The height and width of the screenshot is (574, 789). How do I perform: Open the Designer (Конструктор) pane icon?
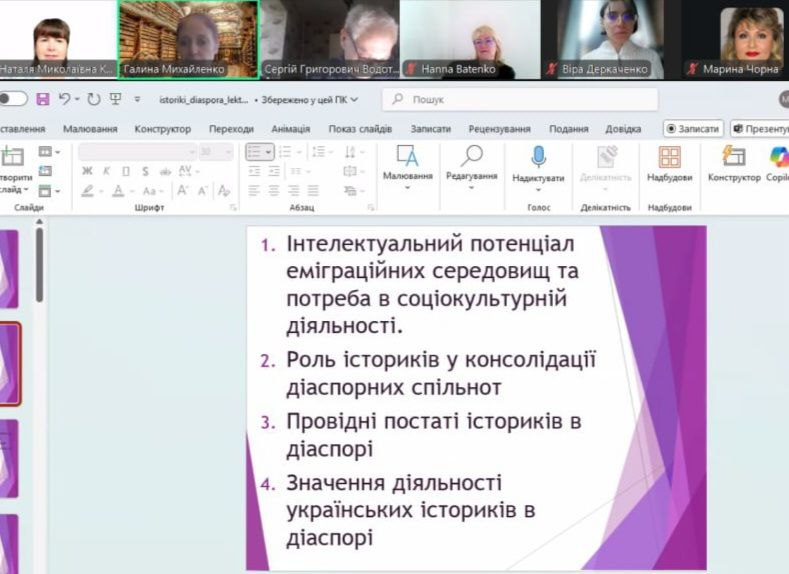[734, 157]
